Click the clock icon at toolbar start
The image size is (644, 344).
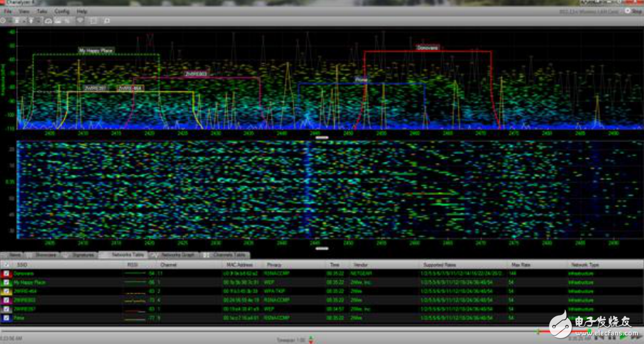coord(3,21)
